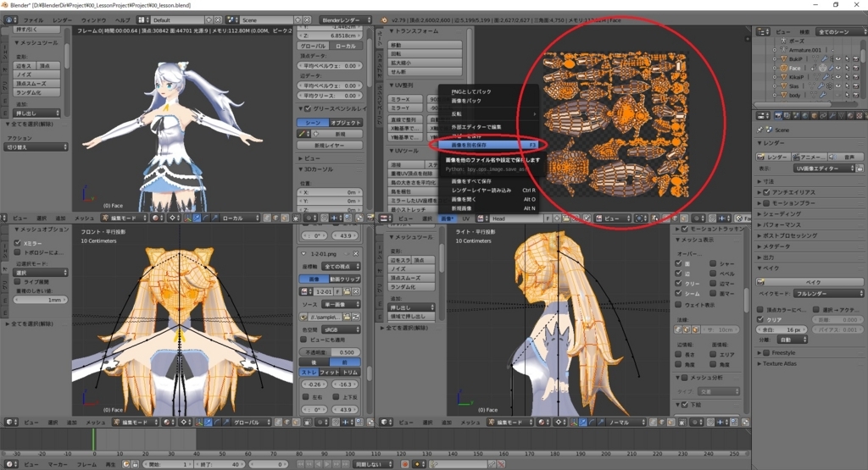Add a new scene beside Scene field
Image resolution: width=868 pixels, height=470 pixels.
pyautogui.click(x=298, y=20)
